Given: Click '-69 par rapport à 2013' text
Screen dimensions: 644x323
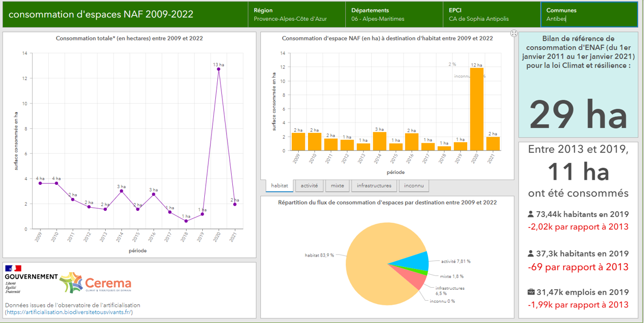Looking at the screenshot, I should point(578,267).
